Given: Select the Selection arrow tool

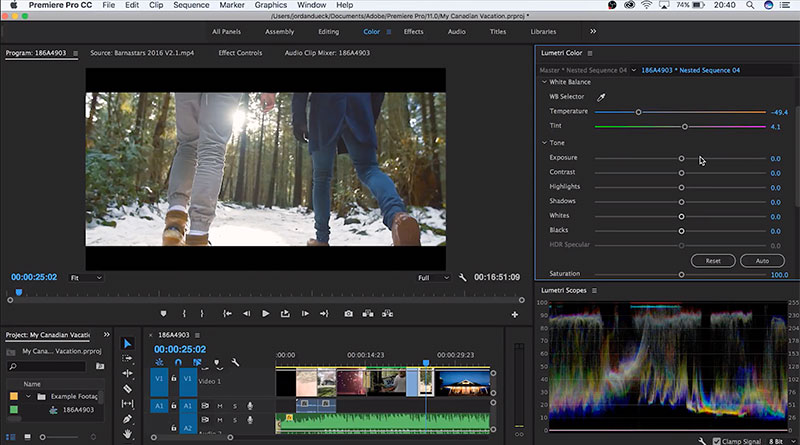Looking at the screenshot, I should 128,344.
